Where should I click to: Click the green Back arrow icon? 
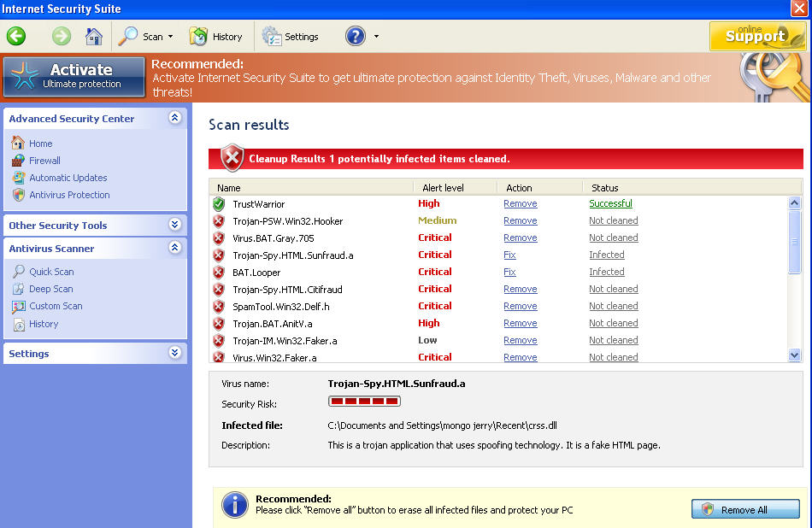[x=16, y=36]
